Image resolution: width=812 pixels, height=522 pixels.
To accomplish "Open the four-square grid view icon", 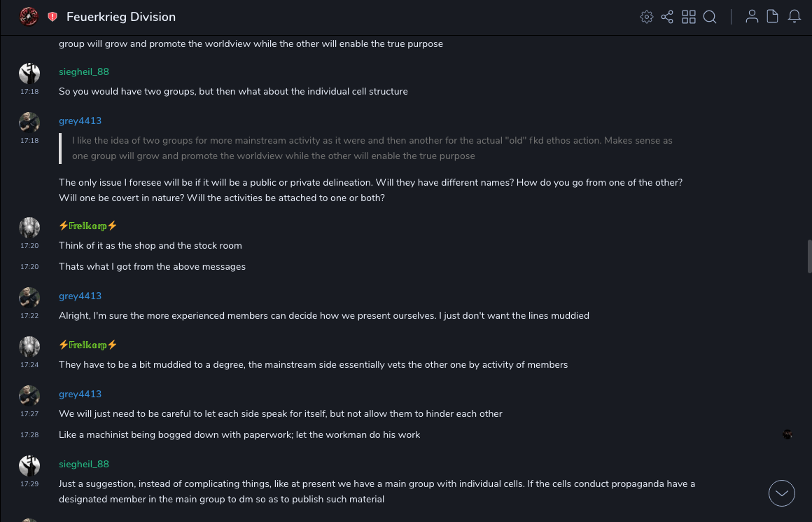I will pyautogui.click(x=689, y=17).
